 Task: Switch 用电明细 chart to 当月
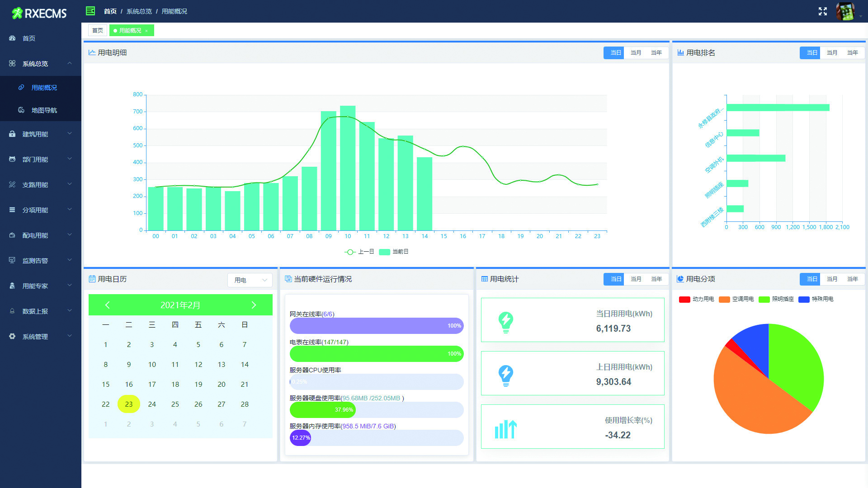(636, 53)
